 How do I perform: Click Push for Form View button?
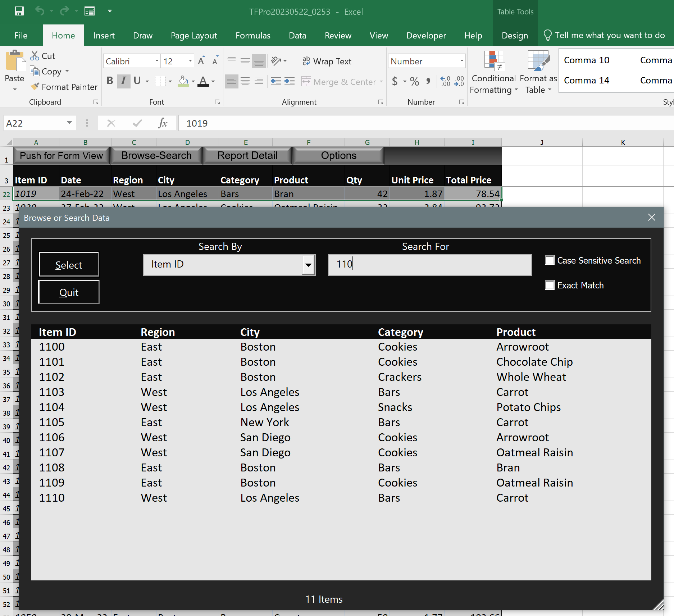62,156
